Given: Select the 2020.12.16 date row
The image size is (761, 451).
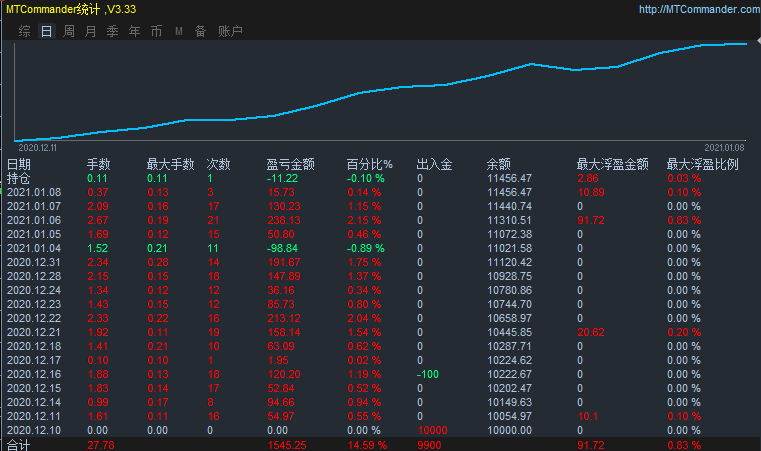Looking at the screenshot, I should [34, 375].
